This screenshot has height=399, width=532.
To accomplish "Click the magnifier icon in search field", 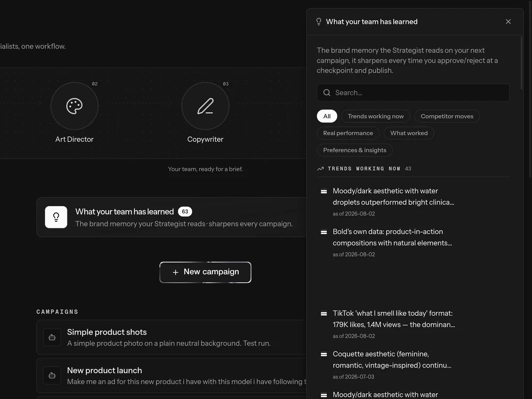I will click(x=327, y=93).
